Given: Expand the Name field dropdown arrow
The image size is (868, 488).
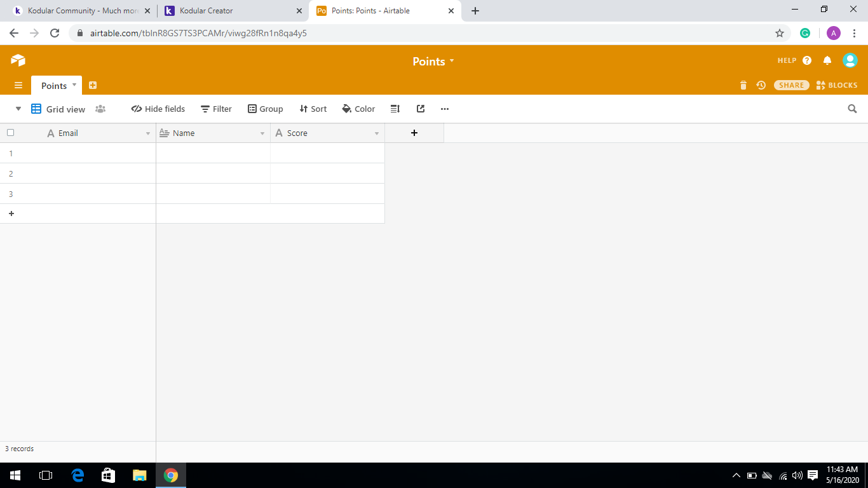Looking at the screenshot, I should 262,133.
